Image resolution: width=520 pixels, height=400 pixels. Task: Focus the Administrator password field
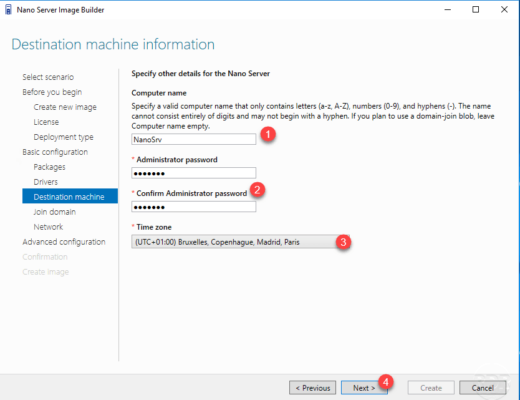pyautogui.click(x=194, y=173)
